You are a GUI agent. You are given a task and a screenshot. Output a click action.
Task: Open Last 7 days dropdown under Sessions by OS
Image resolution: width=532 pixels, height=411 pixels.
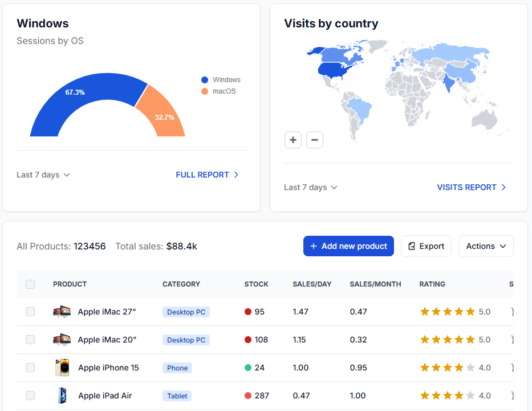pos(43,175)
